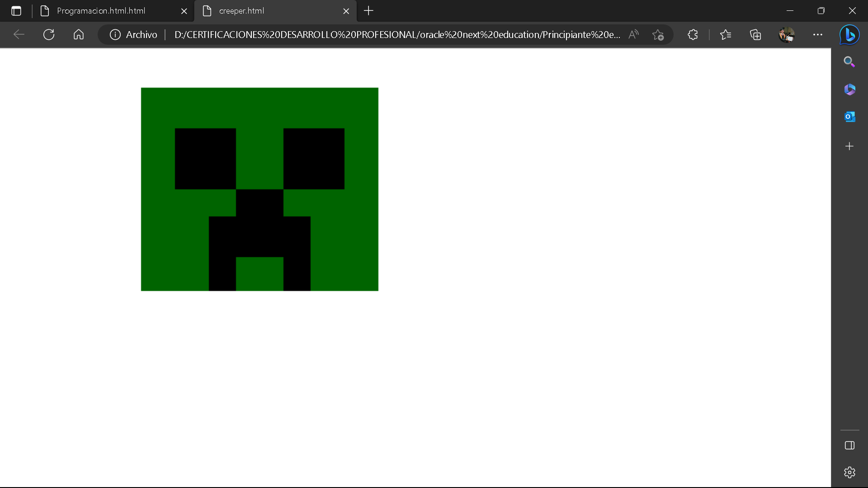The height and width of the screenshot is (488, 868).
Task: Open Microsoft 365 in the sidebar
Action: pyautogui.click(x=849, y=89)
